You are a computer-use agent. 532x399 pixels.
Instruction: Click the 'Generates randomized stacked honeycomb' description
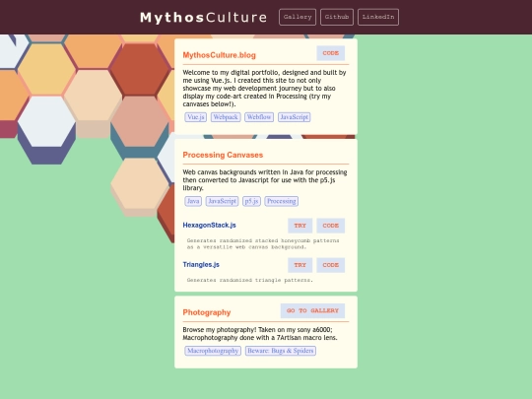pyautogui.click(x=263, y=243)
